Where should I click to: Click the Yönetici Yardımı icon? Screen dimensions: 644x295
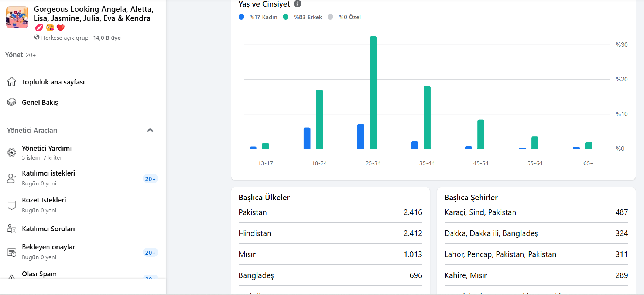click(x=12, y=153)
